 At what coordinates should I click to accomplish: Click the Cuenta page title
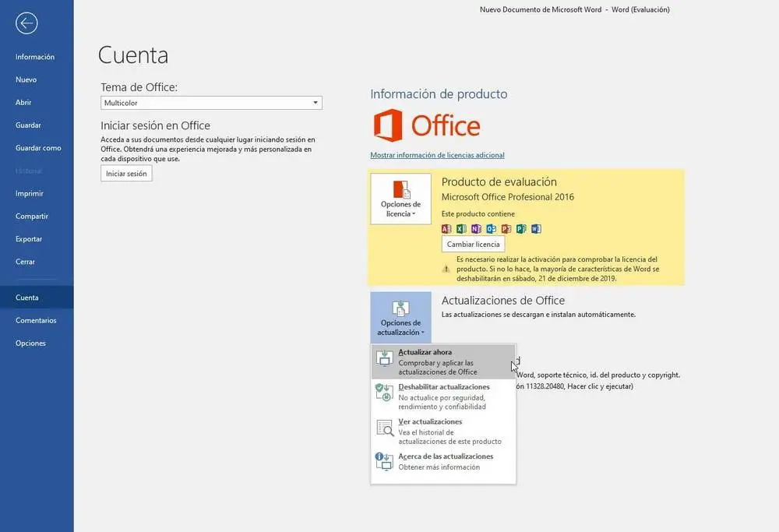(133, 55)
